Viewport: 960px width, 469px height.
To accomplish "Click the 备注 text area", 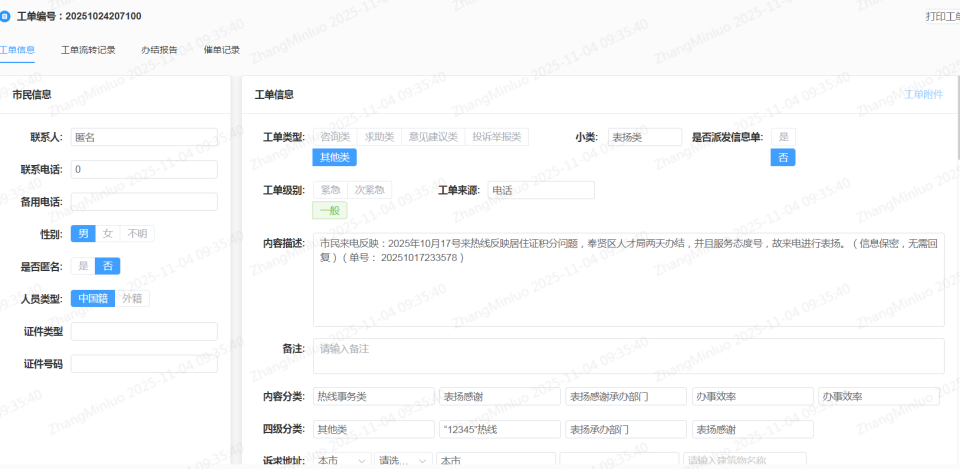I will point(629,356).
